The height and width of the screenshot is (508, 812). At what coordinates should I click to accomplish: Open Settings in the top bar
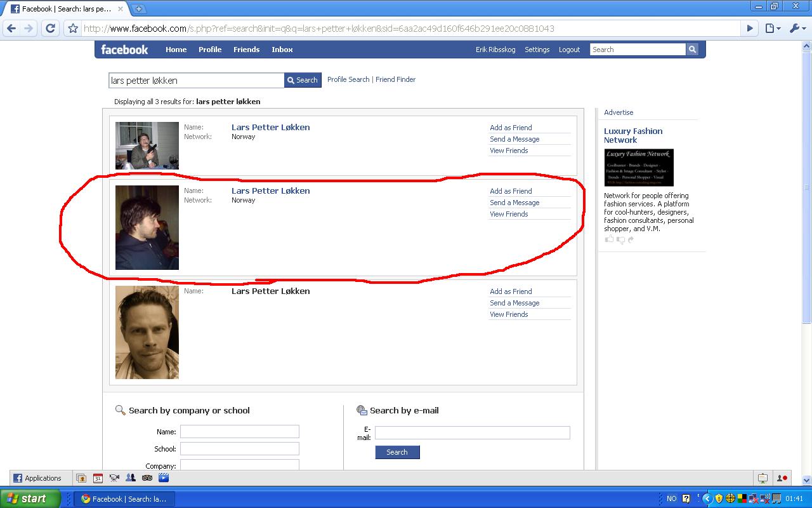[537, 50]
